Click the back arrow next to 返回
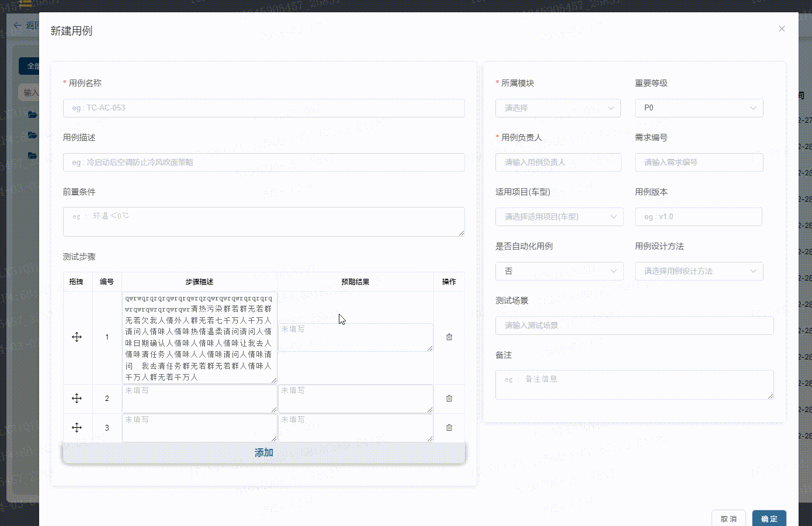This screenshot has width=812, height=526. pyautogui.click(x=17, y=25)
